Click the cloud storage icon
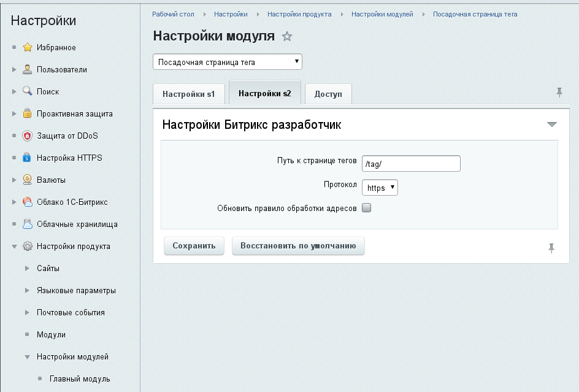Screen dimensions: 579x392 [27, 225]
